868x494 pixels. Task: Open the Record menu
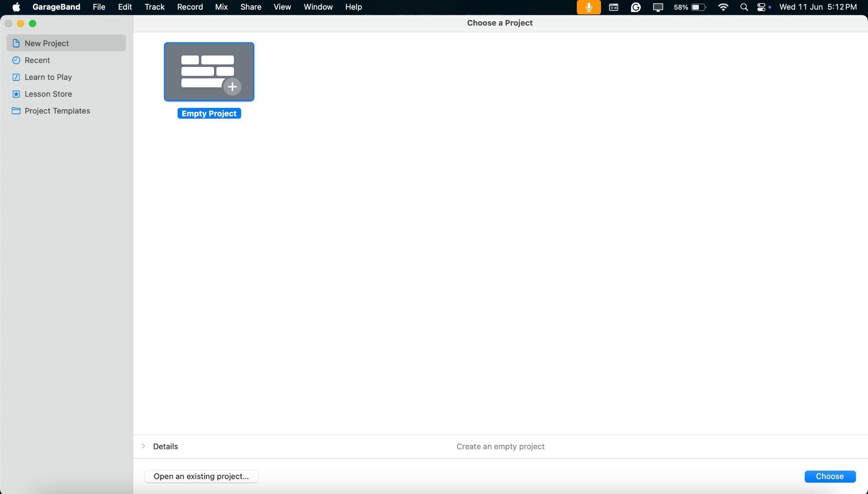[190, 7]
